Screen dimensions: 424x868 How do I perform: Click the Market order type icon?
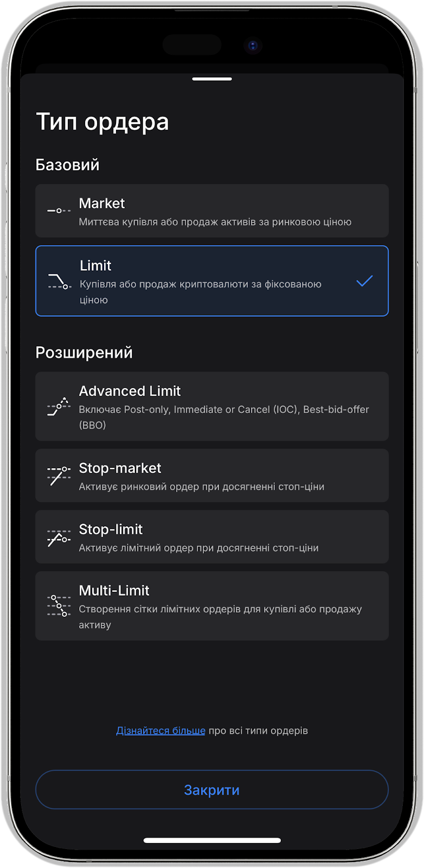(x=59, y=210)
